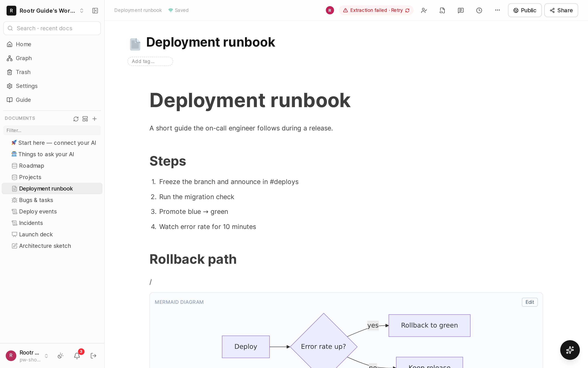Open version history clock icon

click(x=479, y=10)
